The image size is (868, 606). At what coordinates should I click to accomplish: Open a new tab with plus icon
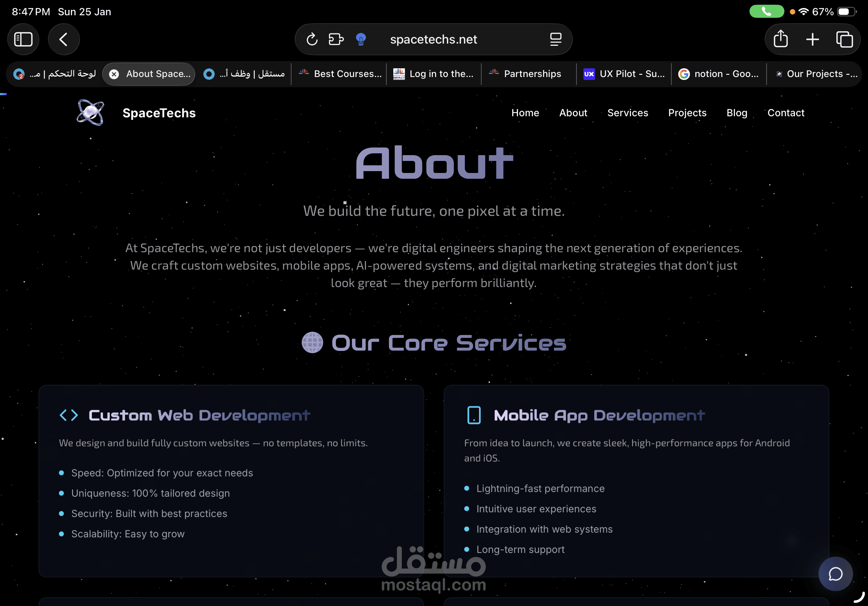812,39
